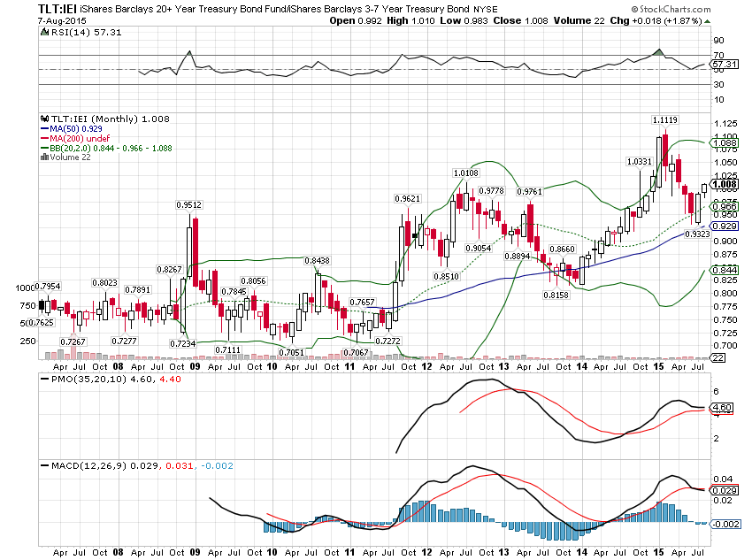
Task: Click the bold 1.008 price axis tag
Action: click(725, 185)
